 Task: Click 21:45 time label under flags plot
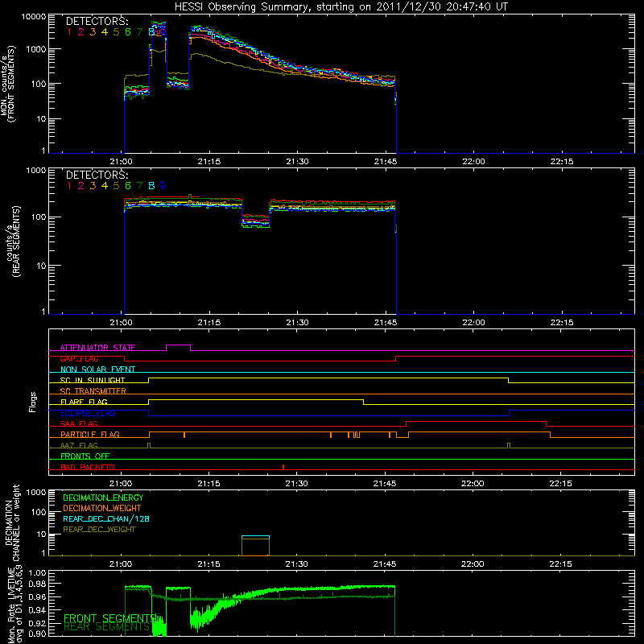385,484
